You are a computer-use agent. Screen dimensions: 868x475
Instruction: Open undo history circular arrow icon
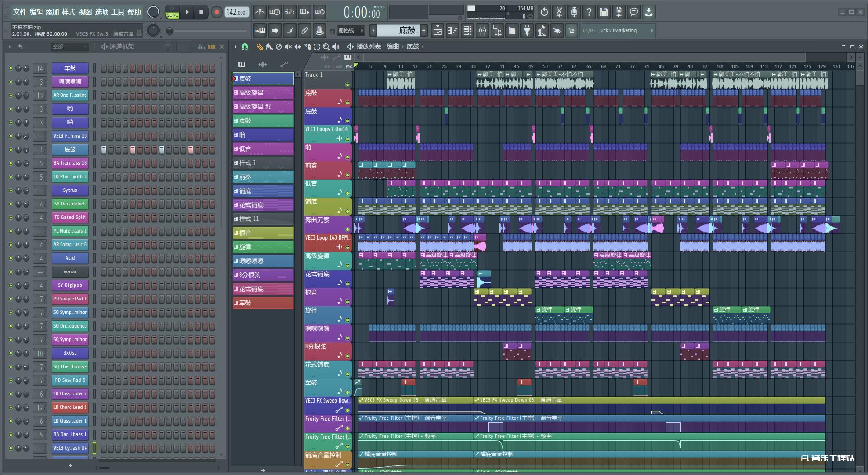544,12
